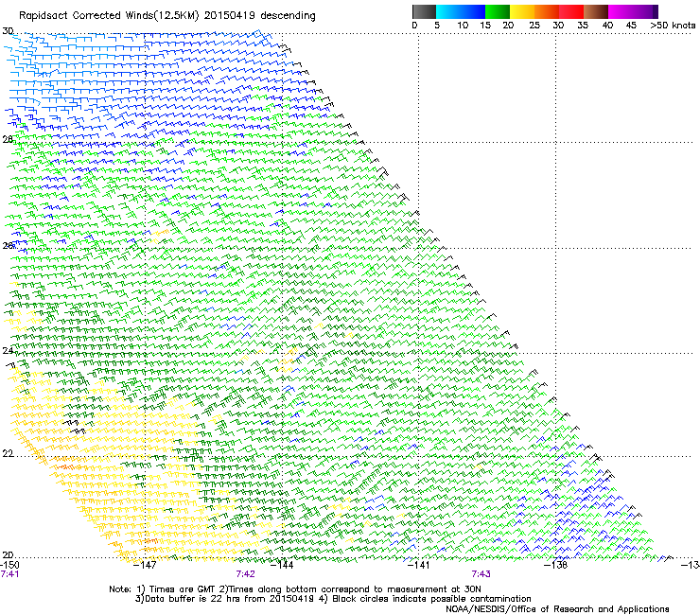700x615 pixels.
Task: Click the yellow 20–25 knots legend swatch
Action: [x=522, y=11]
